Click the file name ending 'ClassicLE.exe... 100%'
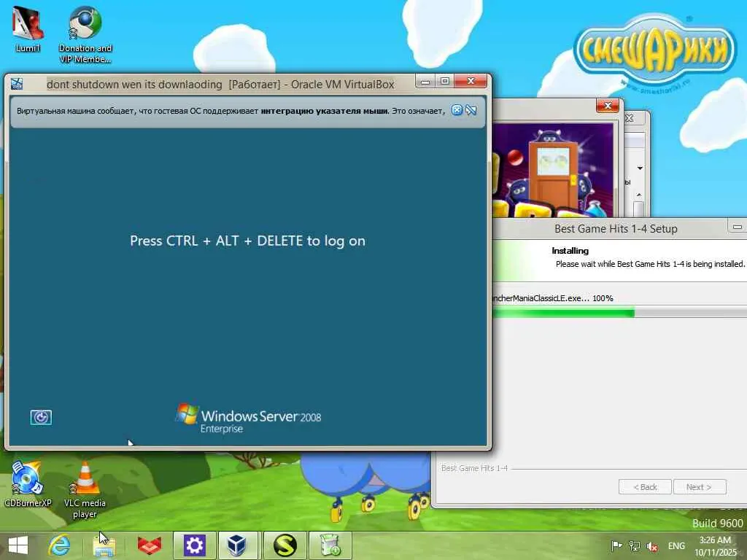The width and height of the screenshot is (747, 560). tap(553, 298)
